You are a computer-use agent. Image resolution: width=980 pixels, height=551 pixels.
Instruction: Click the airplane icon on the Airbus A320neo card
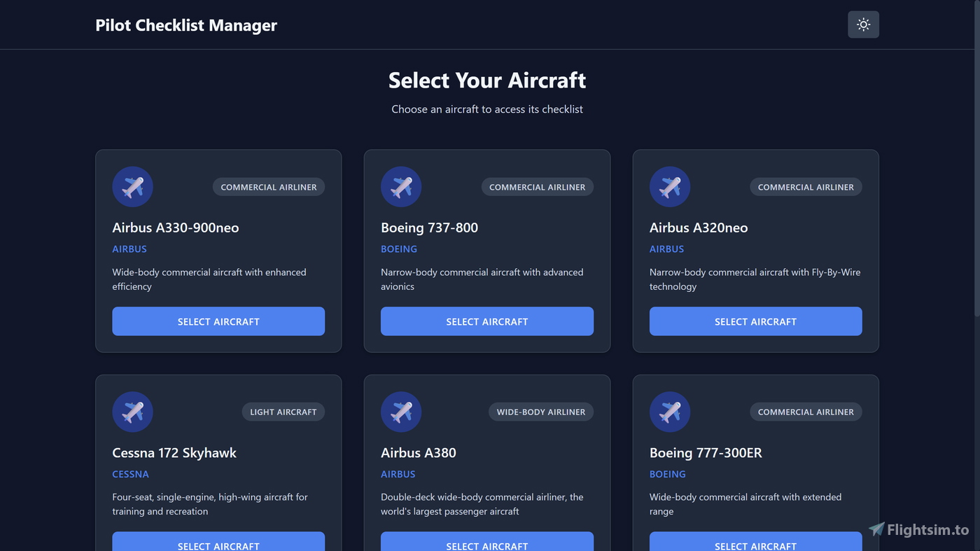click(670, 187)
